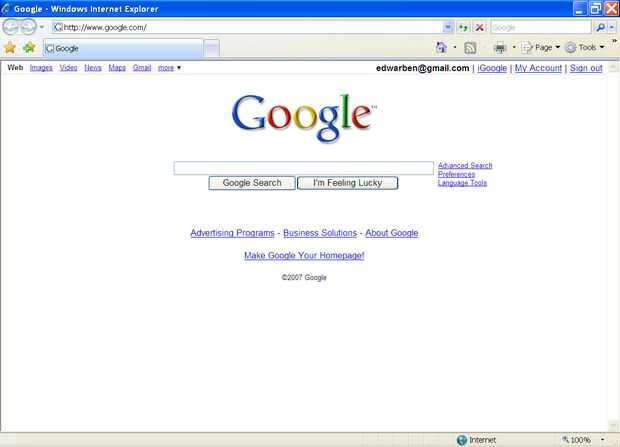Screen dimensions: 620x447
Task: Open the Business Solutions link
Action: [320, 233]
